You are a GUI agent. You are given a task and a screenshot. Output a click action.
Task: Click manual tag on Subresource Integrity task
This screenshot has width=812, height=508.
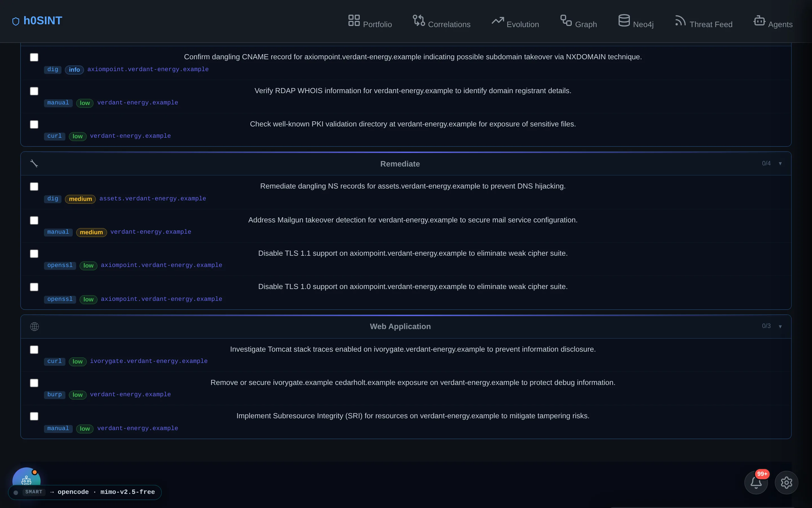coord(58,428)
